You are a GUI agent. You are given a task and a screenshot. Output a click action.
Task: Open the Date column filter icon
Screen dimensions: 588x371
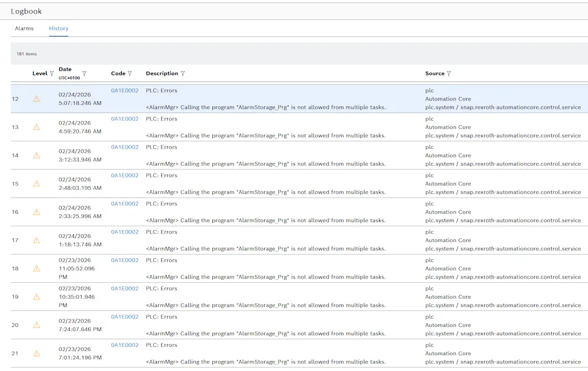click(84, 73)
